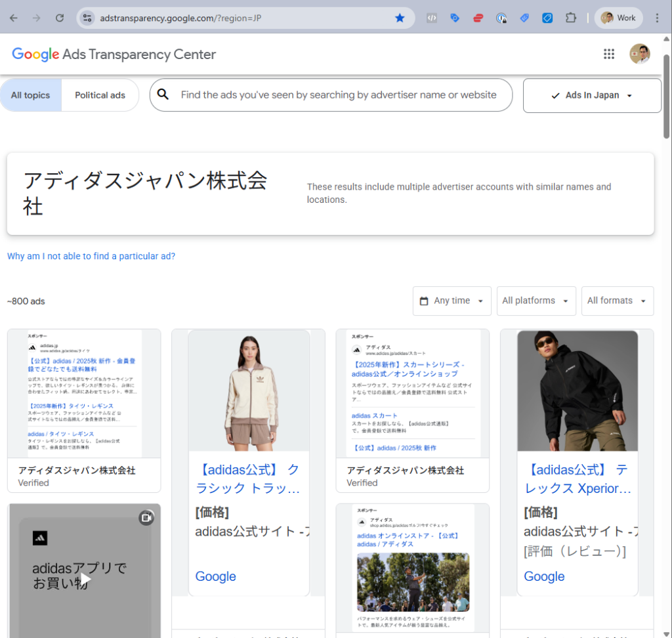Expand the Any time date filter
672x638 pixels.
pos(452,301)
